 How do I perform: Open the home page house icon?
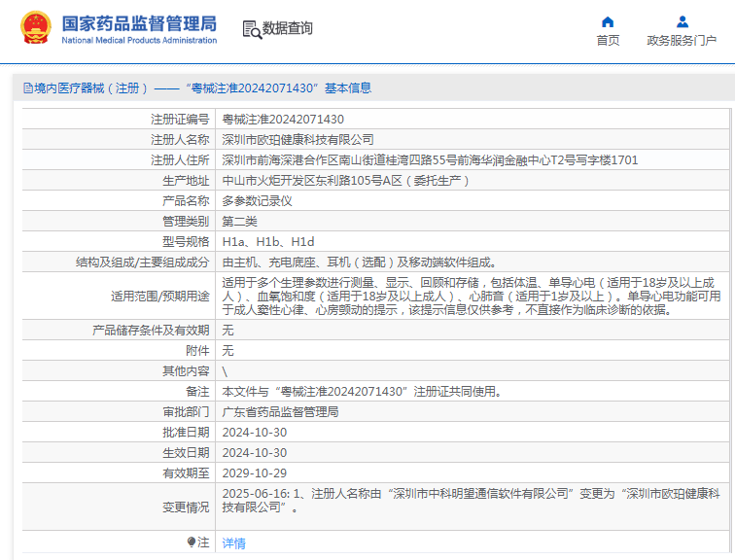(608, 21)
